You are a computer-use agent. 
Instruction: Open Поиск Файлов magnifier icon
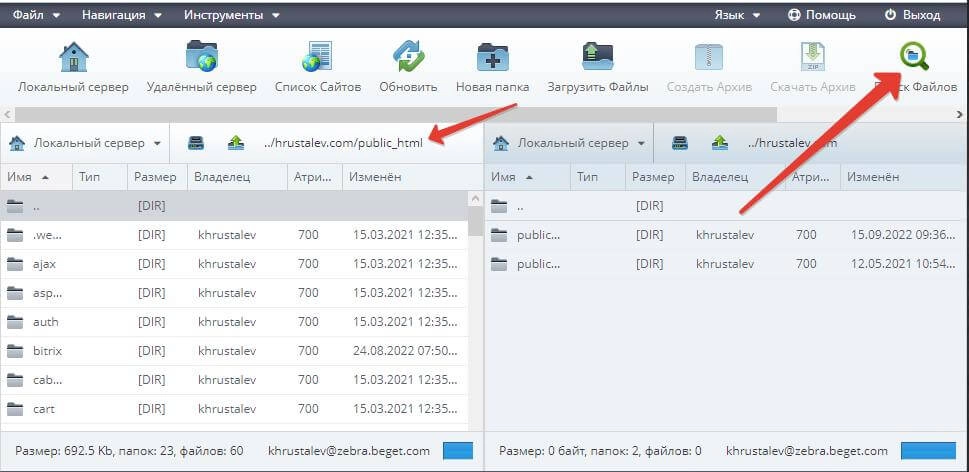click(914, 57)
